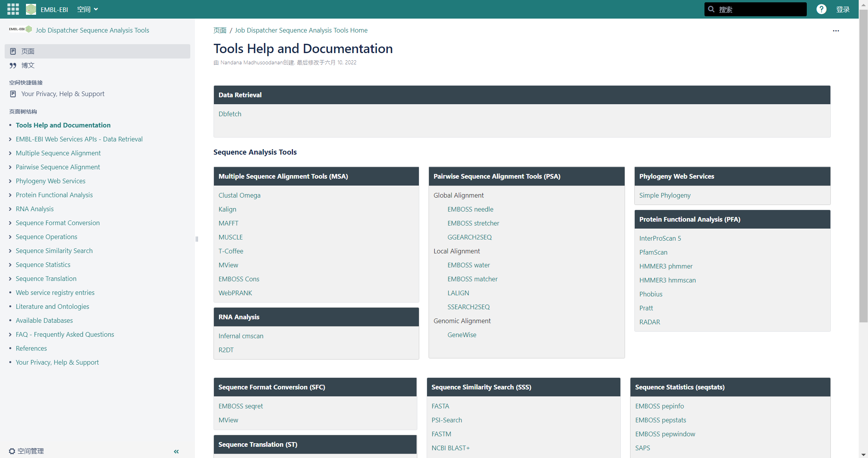The width and height of the screenshot is (868, 458).
Task: Click the search input field
Action: [x=755, y=9]
